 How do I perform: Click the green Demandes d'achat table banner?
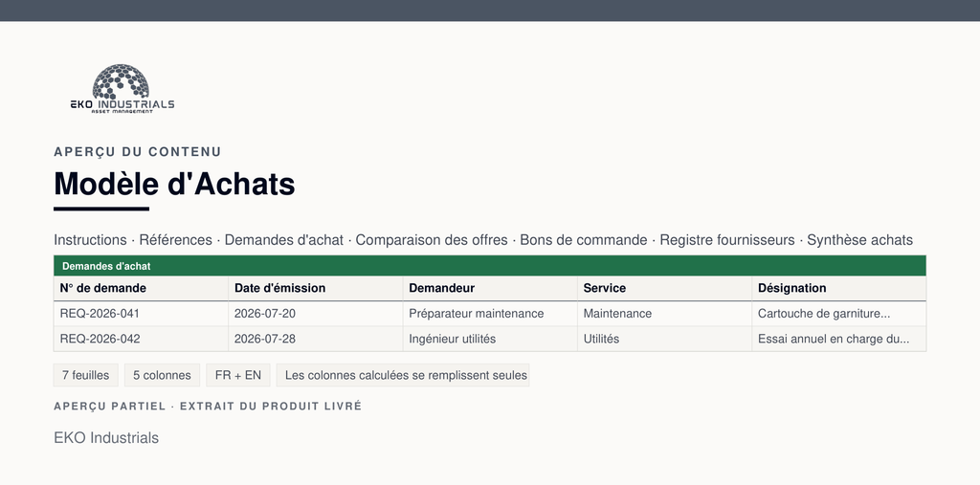490,266
